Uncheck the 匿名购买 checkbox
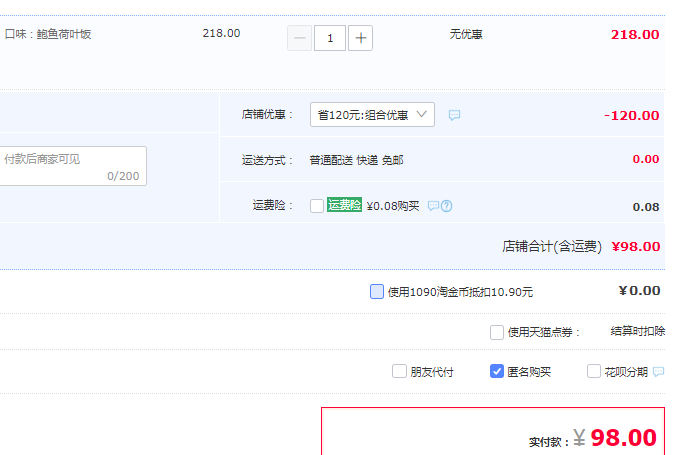Viewport: 684px width, 455px height. point(496,371)
